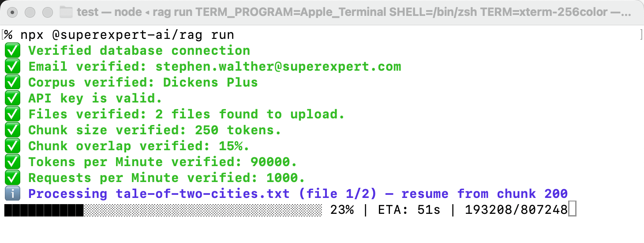Image resolution: width=644 pixels, height=243 pixels.
Task: Click the npx @superexpert-ai/rag run command text
Action: click(127, 34)
